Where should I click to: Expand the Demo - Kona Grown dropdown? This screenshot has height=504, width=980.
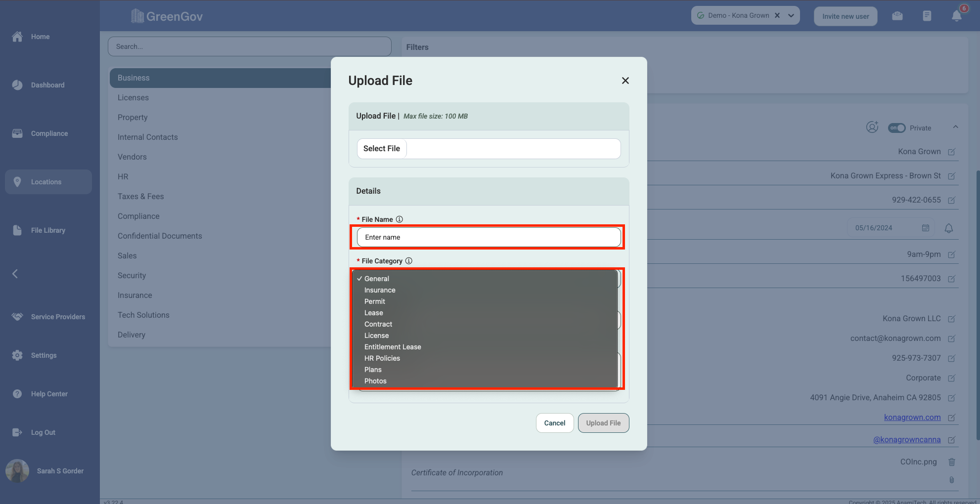[x=791, y=15]
